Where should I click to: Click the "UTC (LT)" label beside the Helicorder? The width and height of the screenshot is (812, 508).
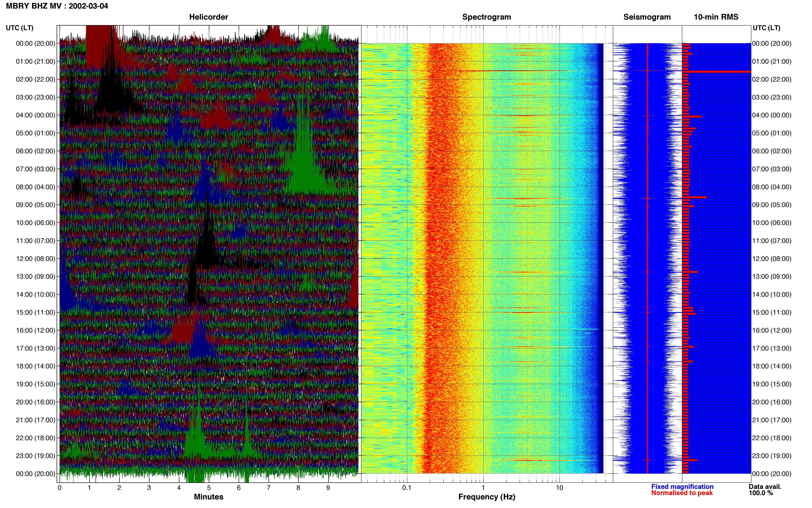coord(19,28)
